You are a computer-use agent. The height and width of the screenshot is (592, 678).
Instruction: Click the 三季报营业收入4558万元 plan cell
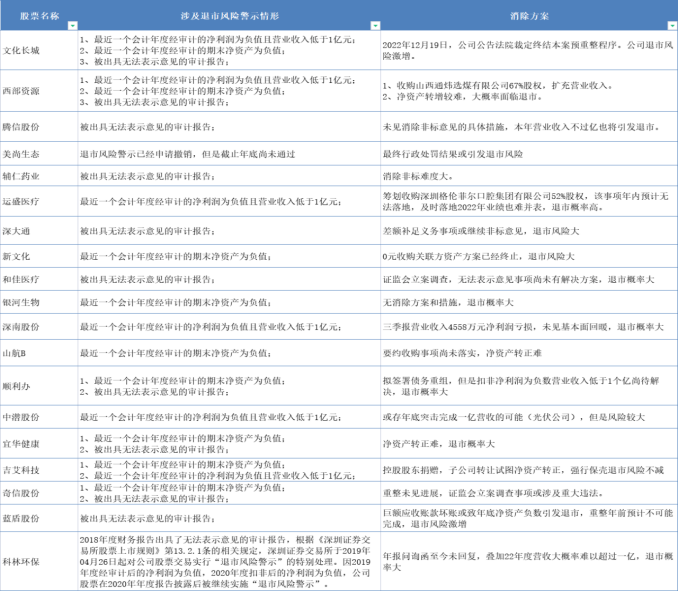coord(529,327)
